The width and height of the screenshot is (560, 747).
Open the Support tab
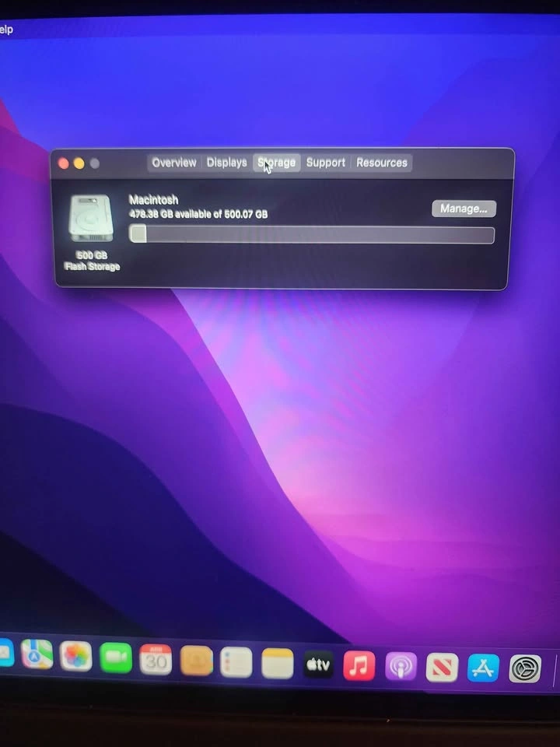[x=326, y=163]
